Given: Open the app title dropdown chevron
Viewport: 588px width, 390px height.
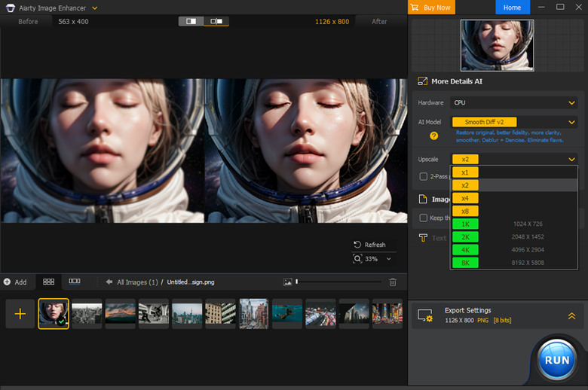Looking at the screenshot, I should click(x=95, y=8).
